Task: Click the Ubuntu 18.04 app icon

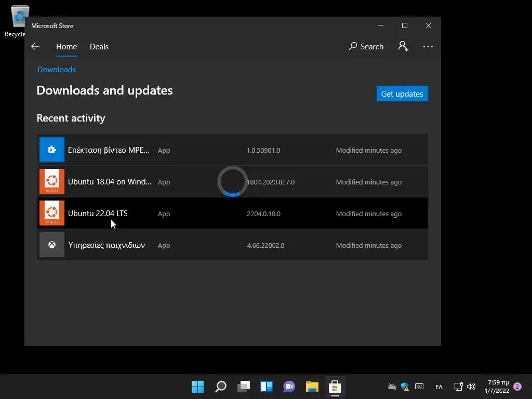Action: [52, 181]
